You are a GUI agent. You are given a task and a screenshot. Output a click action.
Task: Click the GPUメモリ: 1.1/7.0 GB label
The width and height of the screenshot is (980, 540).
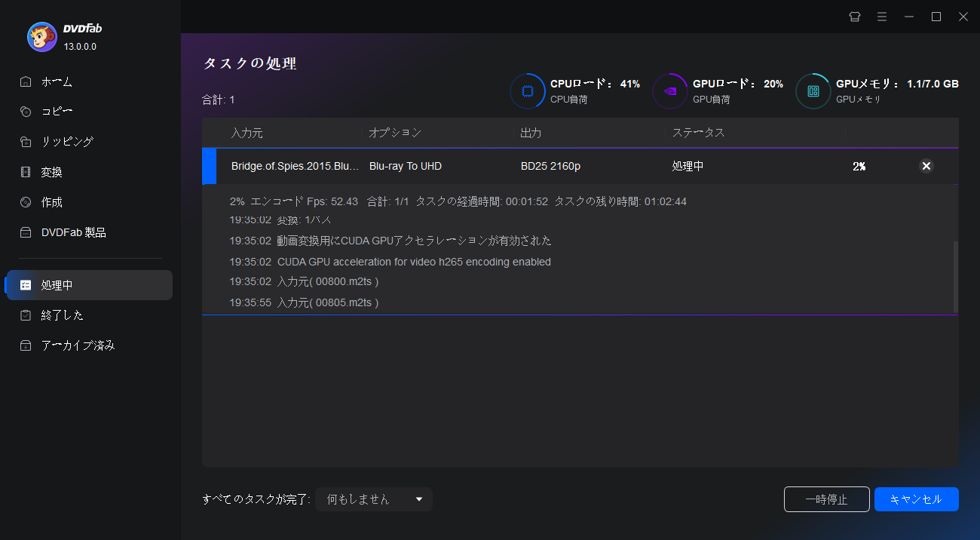(897, 84)
